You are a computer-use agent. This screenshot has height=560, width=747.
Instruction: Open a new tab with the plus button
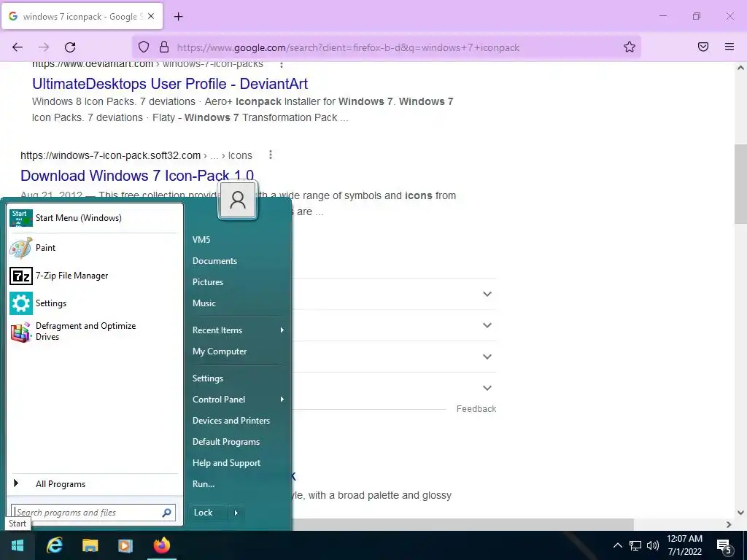[178, 17]
